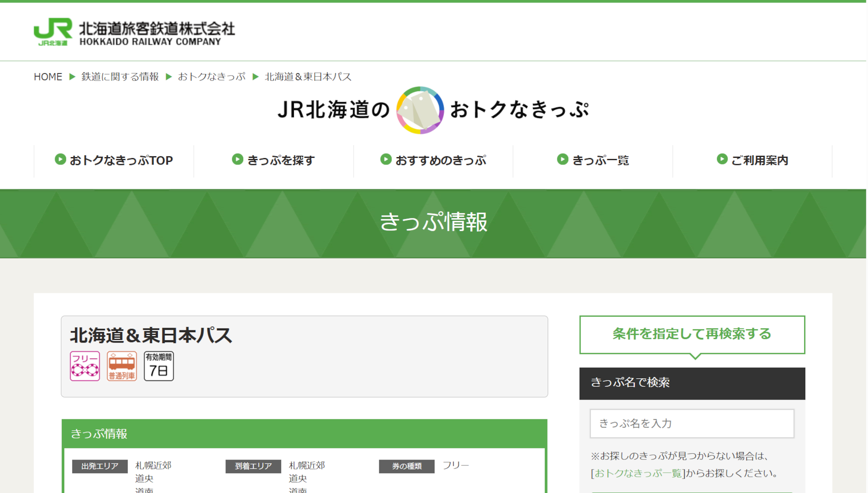Open the おトクなきっぷTOP menu item
Viewport: 868px width, 493px height.
point(121,160)
